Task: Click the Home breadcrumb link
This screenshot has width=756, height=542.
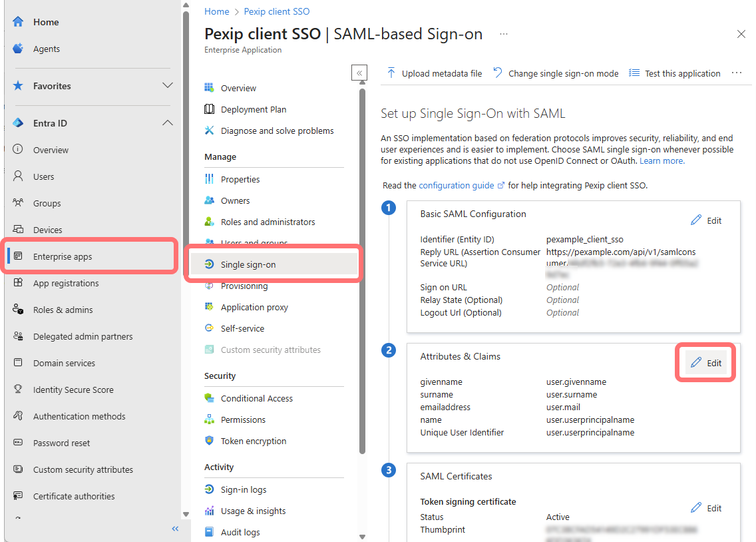Action: pyautogui.click(x=216, y=11)
